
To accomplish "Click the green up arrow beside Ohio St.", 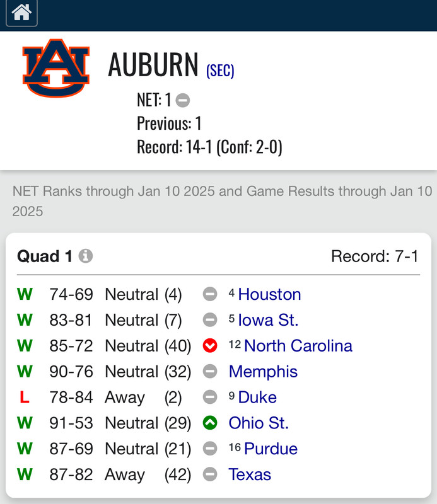I will pos(210,423).
